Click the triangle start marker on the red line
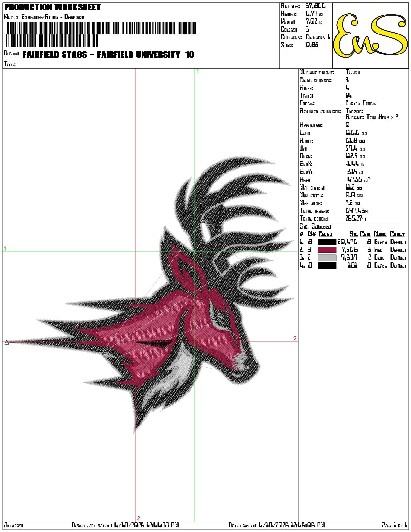Screen dimensions: 411x532 7,342
